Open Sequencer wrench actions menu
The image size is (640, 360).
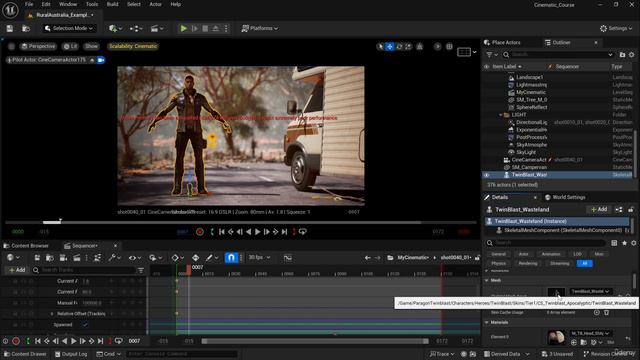tap(114, 258)
